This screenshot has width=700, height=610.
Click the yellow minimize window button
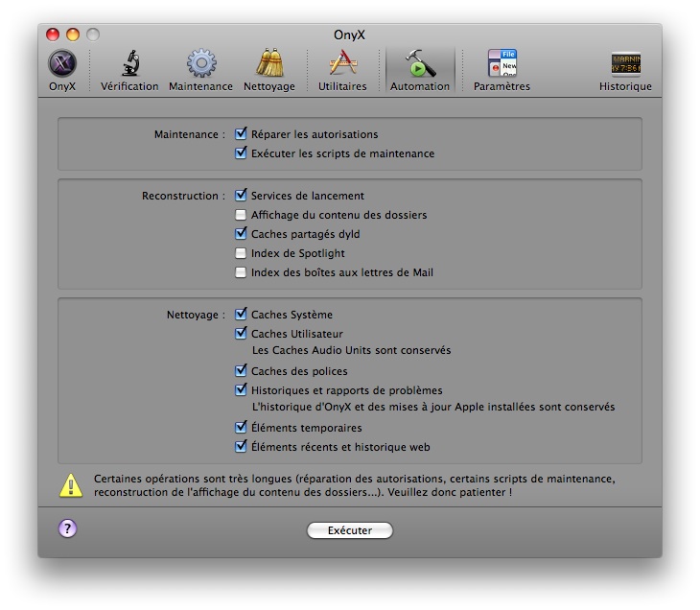tap(73, 35)
